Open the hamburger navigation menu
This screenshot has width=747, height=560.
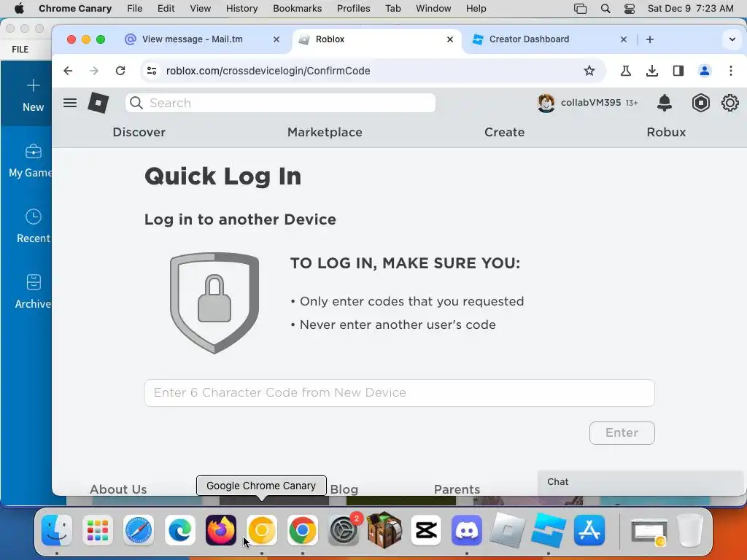(x=70, y=103)
